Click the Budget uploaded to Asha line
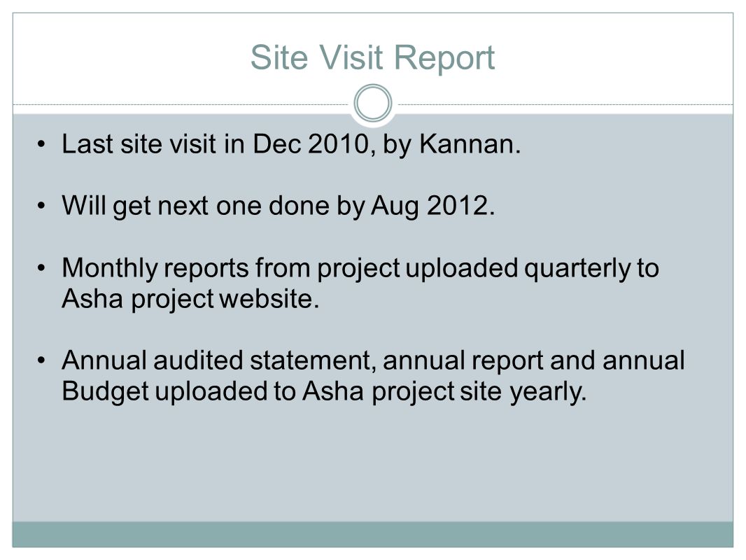Image resolution: width=746 pixels, height=560 pixels. click(324, 391)
